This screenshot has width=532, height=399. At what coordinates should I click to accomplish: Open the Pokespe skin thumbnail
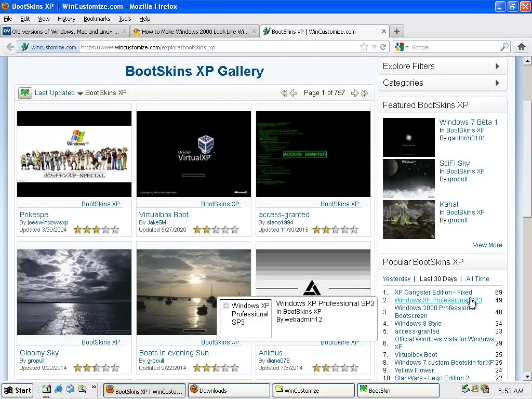pyautogui.click(x=74, y=154)
